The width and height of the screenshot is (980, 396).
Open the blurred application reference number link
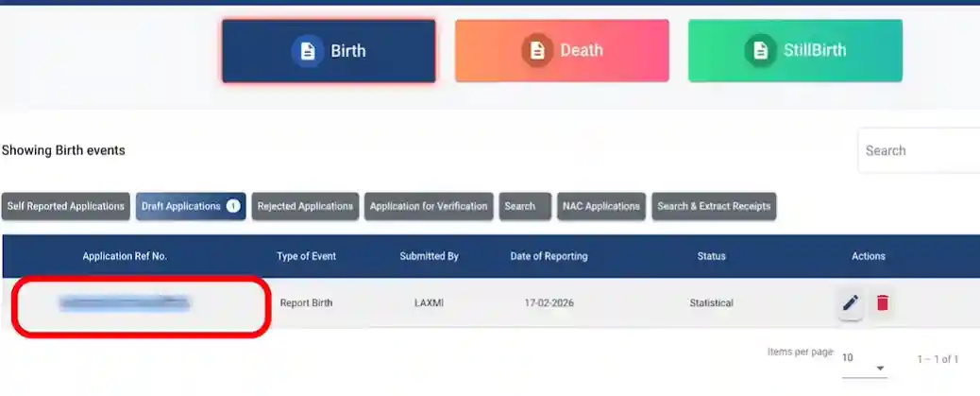click(125, 303)
